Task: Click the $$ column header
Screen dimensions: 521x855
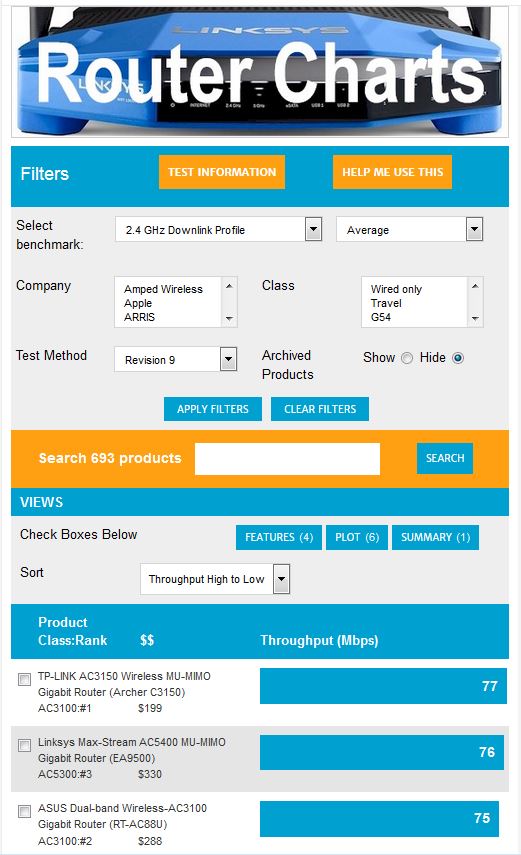Action: (x=147, y=640)
